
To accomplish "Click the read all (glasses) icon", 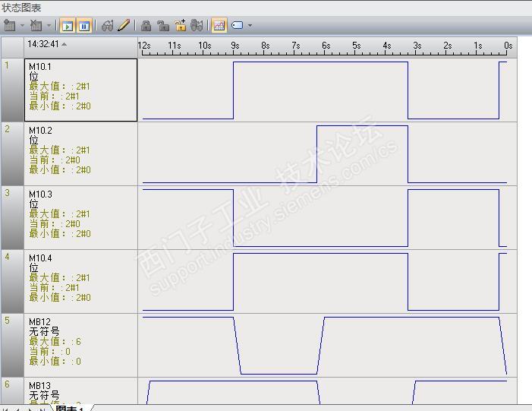I will tap(108, 26).
